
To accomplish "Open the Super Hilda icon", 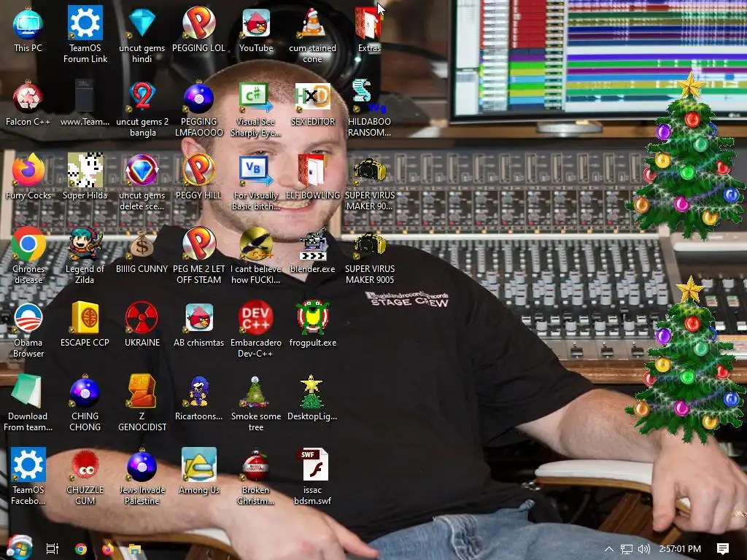I will [85, 170].
